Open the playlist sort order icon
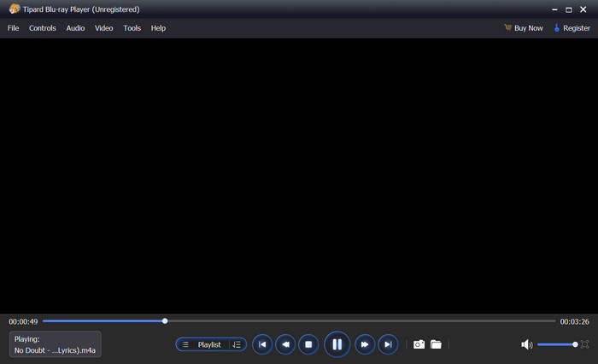 [x=237, y=344]
